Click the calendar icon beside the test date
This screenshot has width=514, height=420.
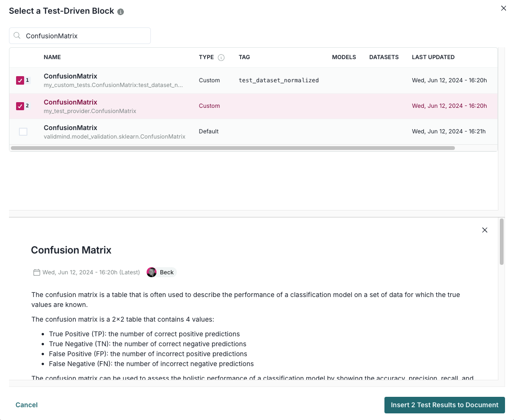(36, 272)
